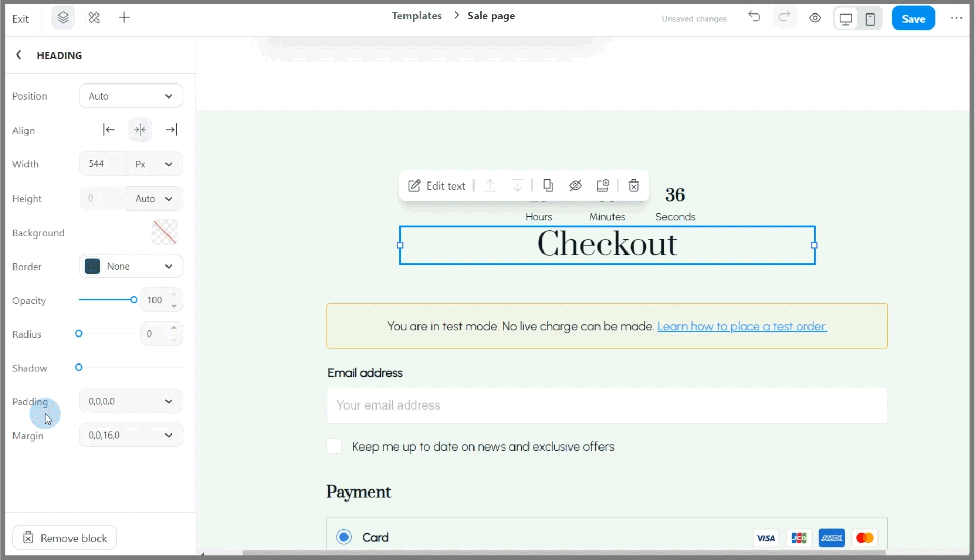Duplicate the selected heading block

548,186
